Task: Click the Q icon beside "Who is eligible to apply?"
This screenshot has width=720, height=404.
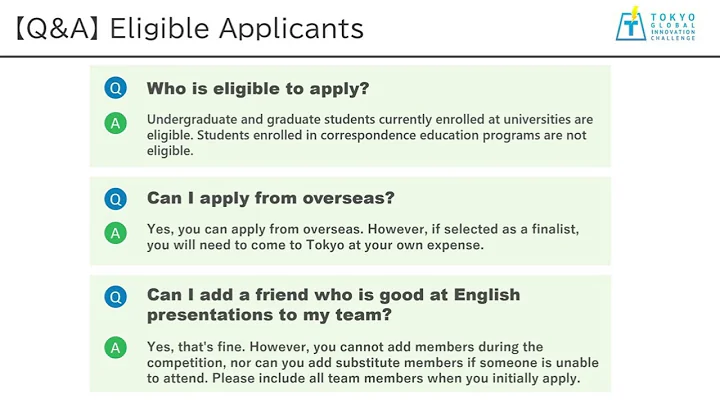Action: 116,88
